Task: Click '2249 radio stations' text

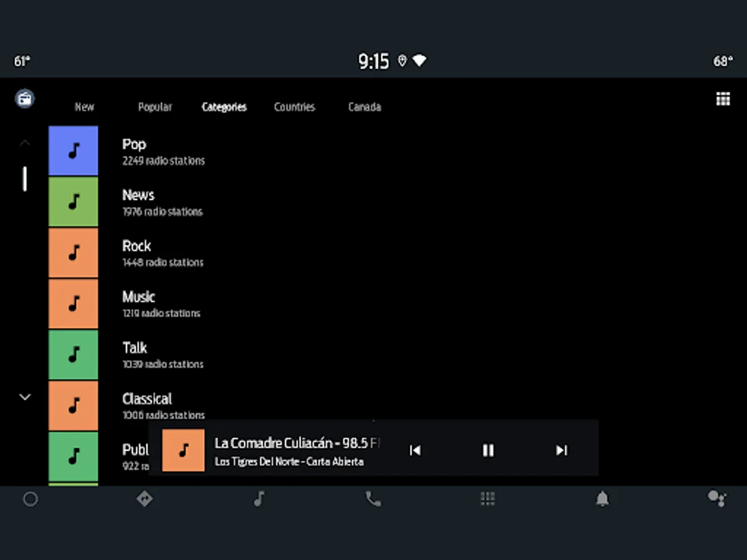Action: pos(163,161)
